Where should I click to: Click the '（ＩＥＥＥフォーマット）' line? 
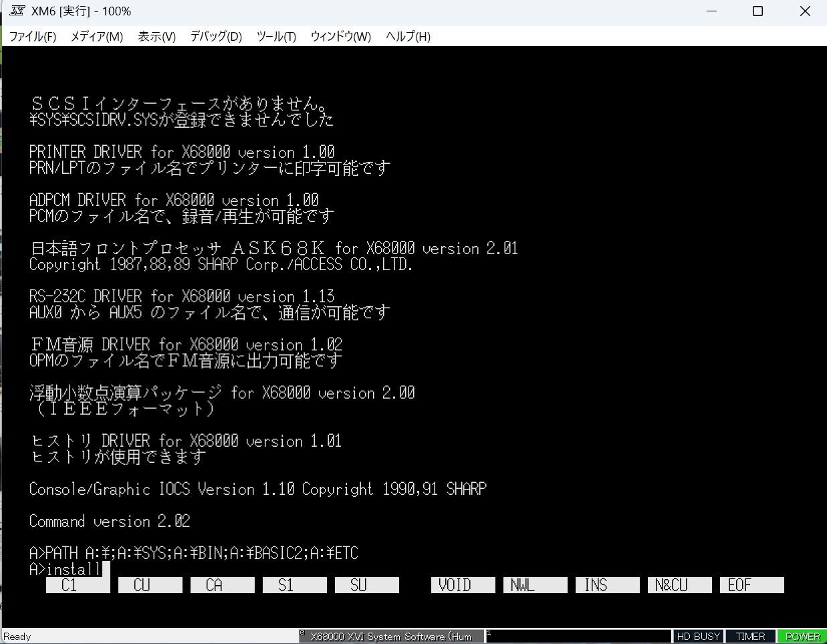[x=126, y=409]
